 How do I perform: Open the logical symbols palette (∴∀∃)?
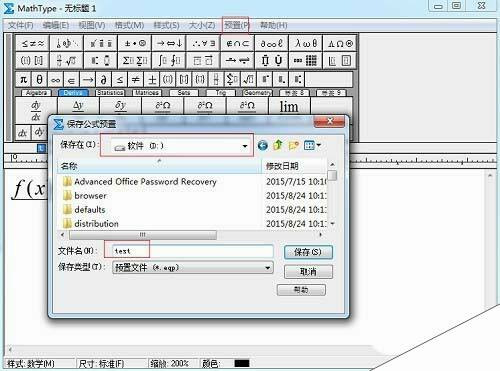203,43
